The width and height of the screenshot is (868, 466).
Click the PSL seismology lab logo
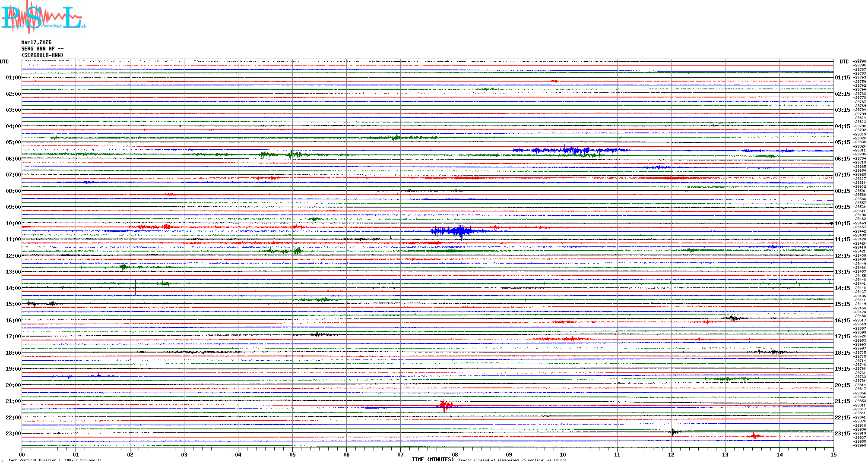[43, 17]
